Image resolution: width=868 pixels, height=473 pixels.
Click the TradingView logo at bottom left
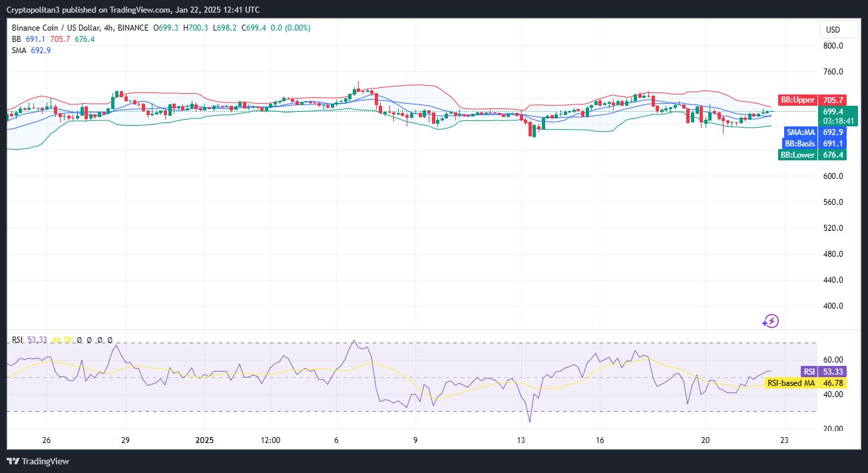[x=38, y=461]
